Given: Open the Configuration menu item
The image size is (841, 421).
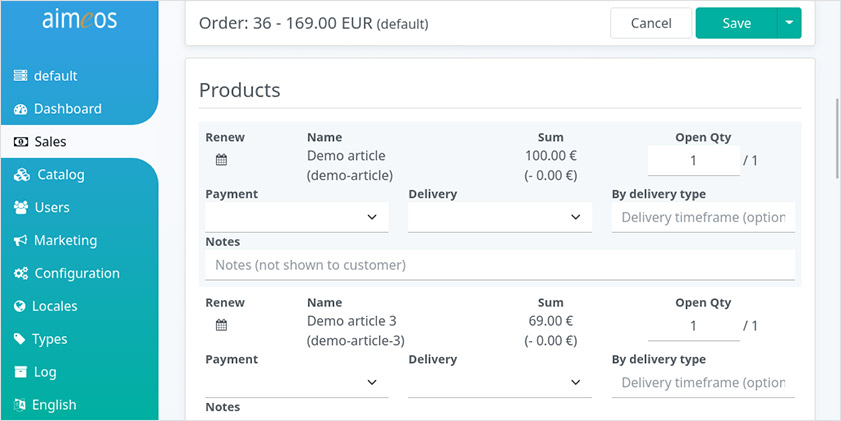Looking at the screenshot, I should (79, 274).
